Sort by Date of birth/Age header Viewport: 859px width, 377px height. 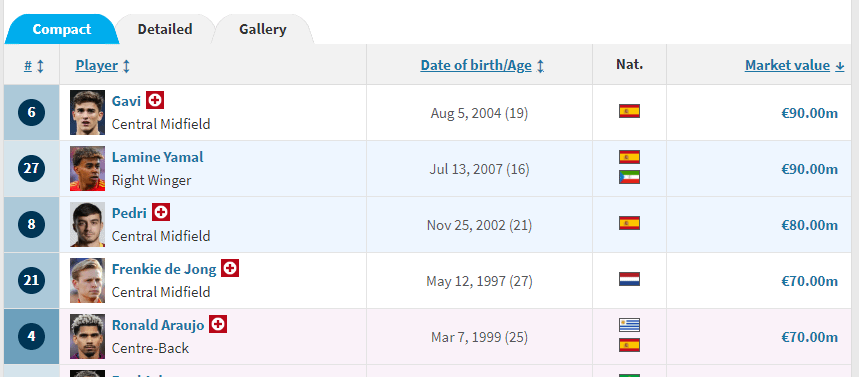(x=476, y=66)
